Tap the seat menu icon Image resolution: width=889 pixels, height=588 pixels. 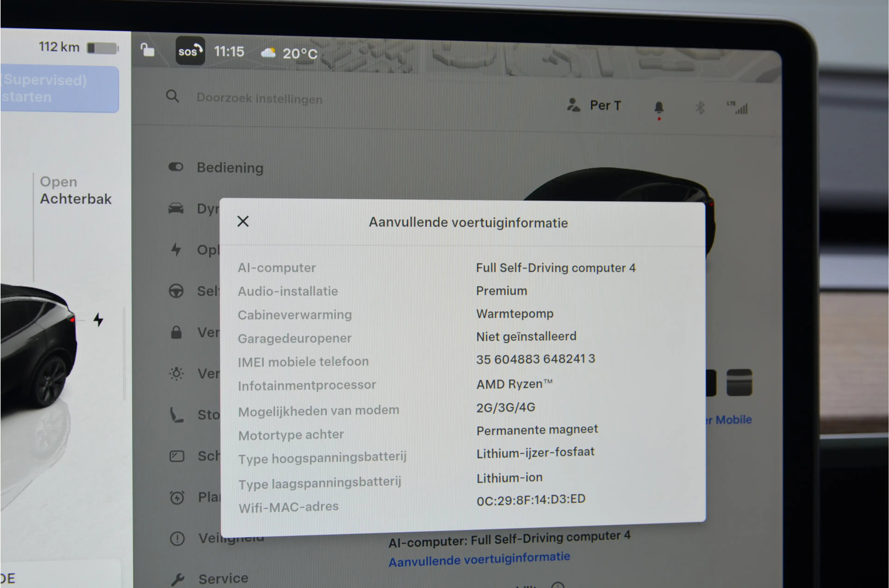(x=176, y=415)
